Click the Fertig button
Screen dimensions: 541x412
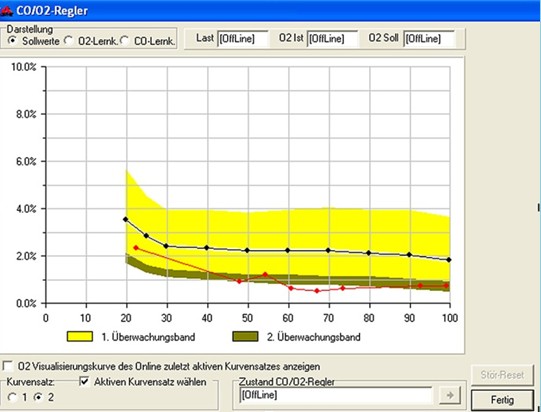502,400
